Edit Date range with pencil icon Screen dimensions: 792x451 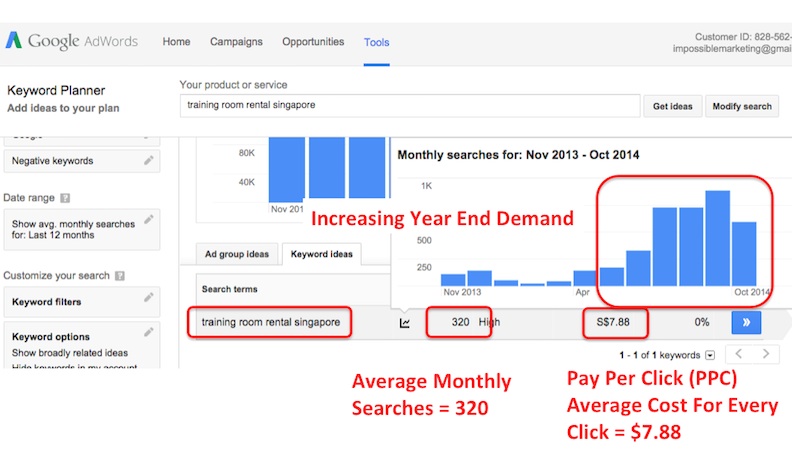tap(148, 220)
